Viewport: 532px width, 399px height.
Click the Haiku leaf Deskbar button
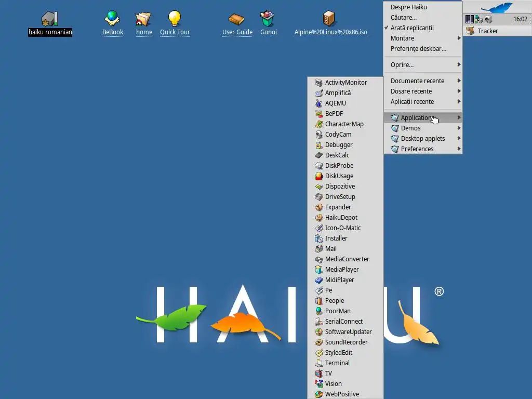pos(497,7)
